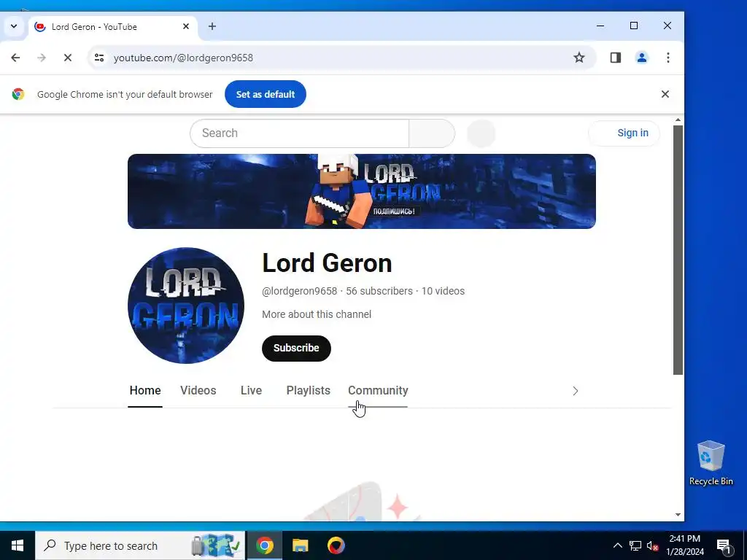Click the Lord Geron channel banner
The image size is (747, 560).
tap(362, 192)
